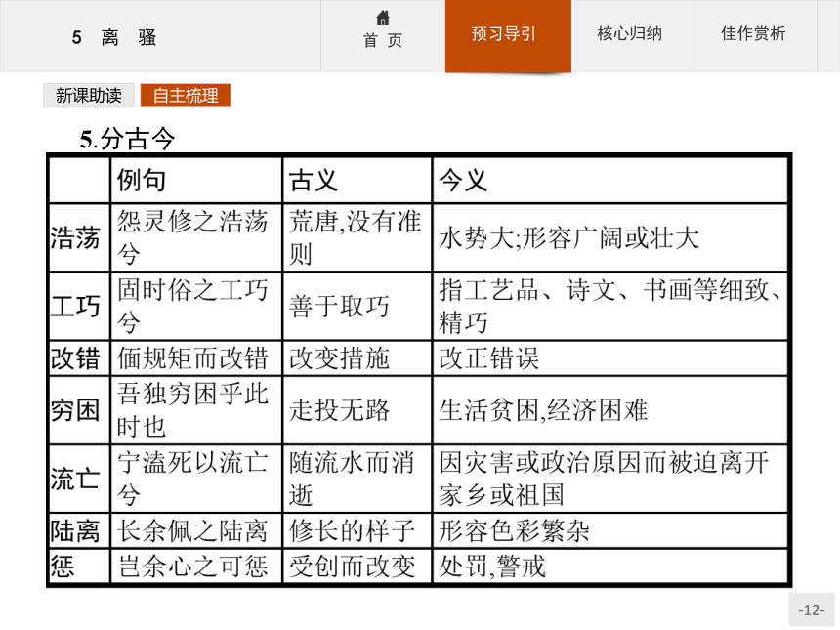This screenshot has height=630, width=840.
Task: Switch to the 核心归纳 tab
Action: point(630,34)
